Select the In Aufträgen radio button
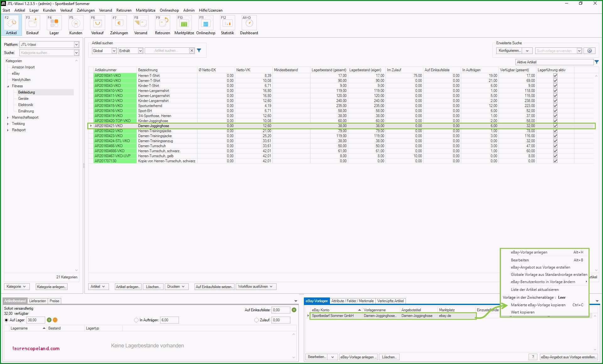The width and height of the screenshot is (603, 364). pyautogui.click(x=136, y=320)
